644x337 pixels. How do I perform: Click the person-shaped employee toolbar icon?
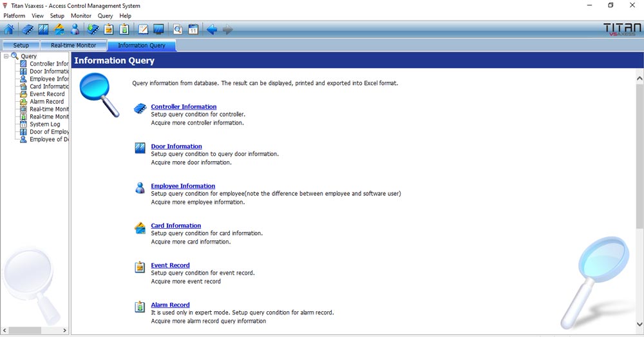tap(75, 29)
